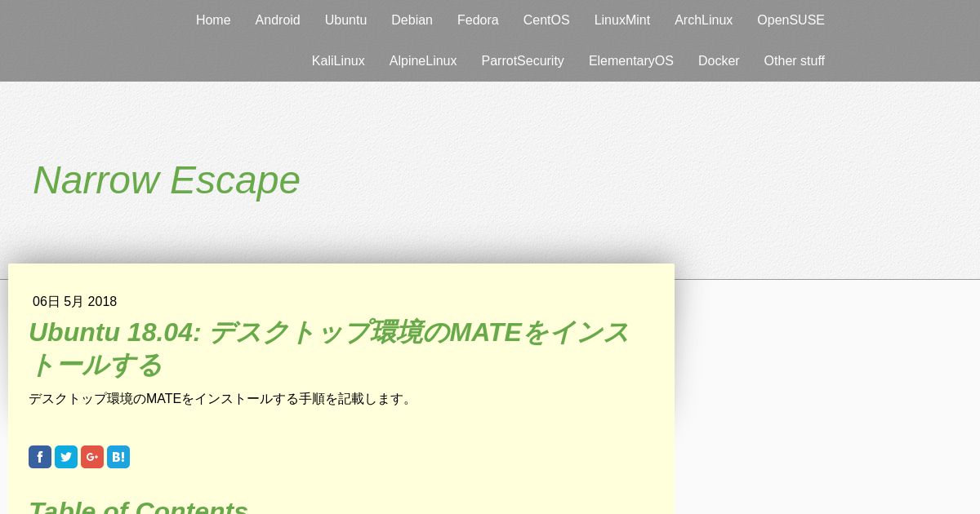
Task: Bookmark with Hatena B! icon
Action: click(118, 457)
